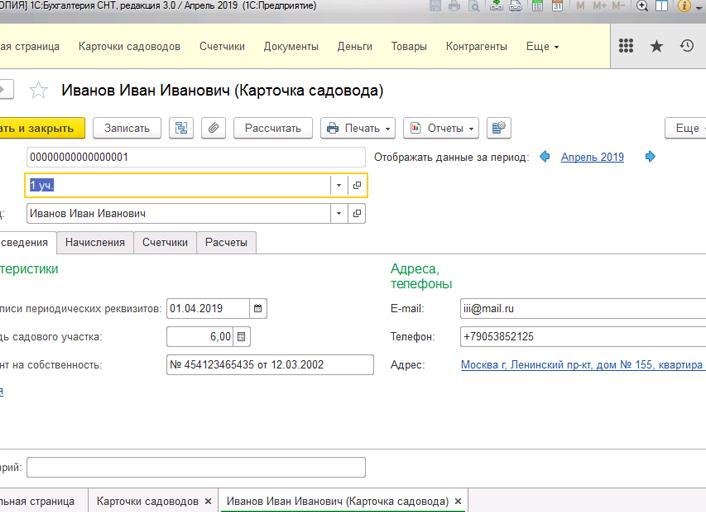This screenshot has height=512, width=706.
Task: Go to next period with right blue arrow
Action: 650,156
